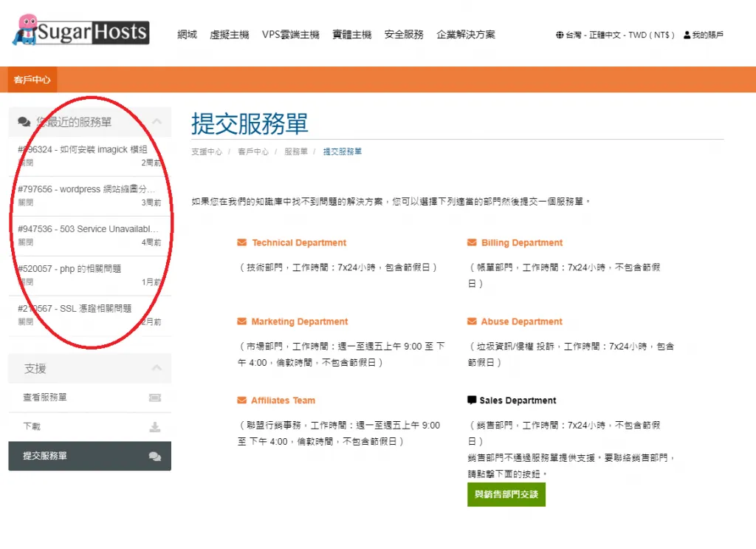756x549 pixels.
Task: Select 查看服務單 in the sidebar
Action: click(45, 398)
